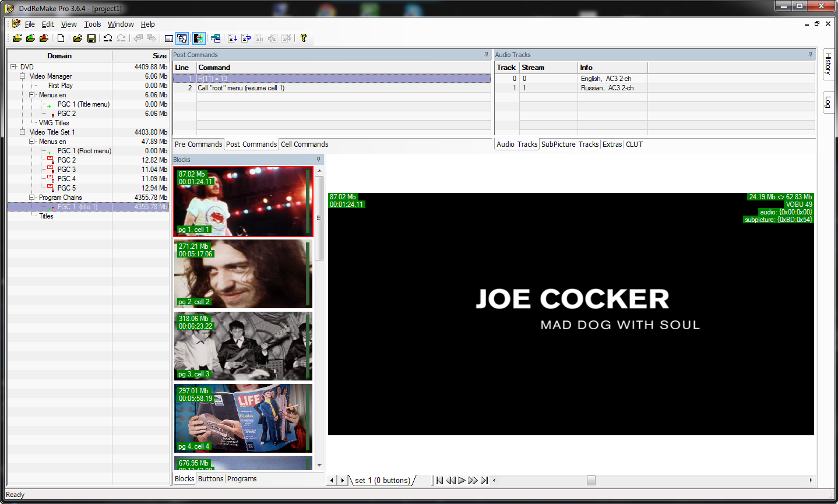The image size is (838, 504).
Task: Pin the Blocks panel
Action: tap(318, 159)
